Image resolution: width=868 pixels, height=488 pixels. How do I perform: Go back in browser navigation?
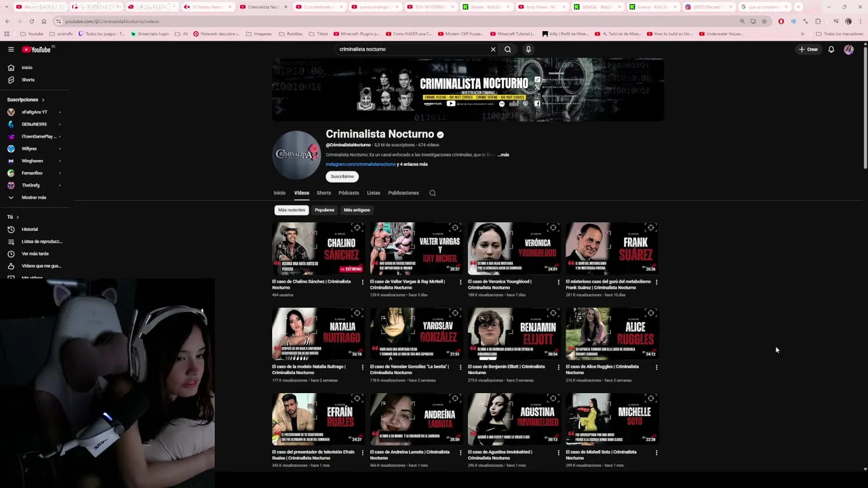(x=7, y=21)
